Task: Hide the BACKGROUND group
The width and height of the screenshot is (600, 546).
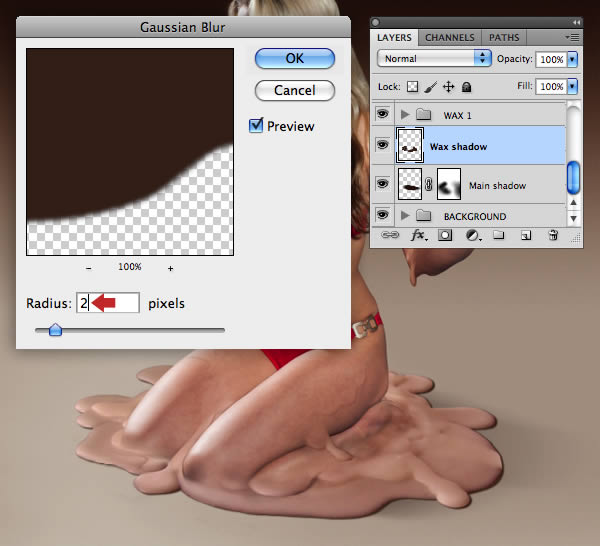Action: tap(382, 214)
